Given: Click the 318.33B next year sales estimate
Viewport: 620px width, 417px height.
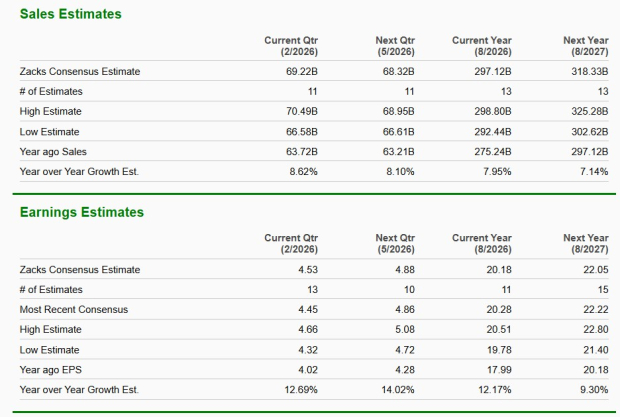Looking at the screenshot, I should coord(591,71).
